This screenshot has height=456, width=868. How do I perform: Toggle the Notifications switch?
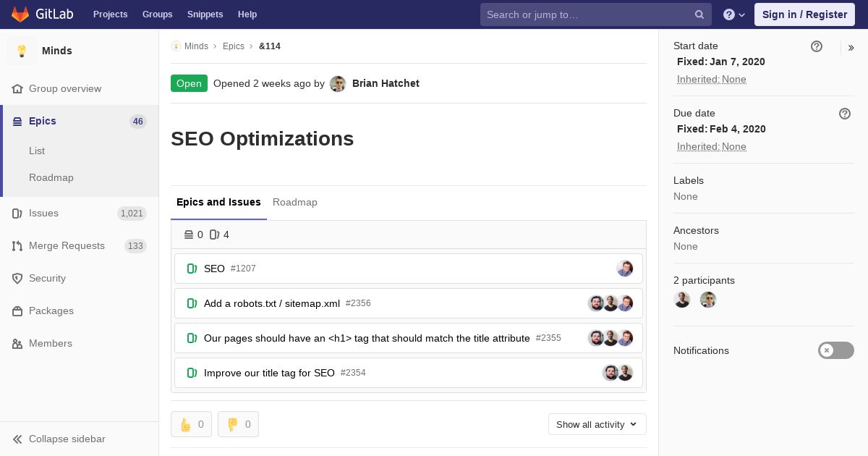point(836,350)
